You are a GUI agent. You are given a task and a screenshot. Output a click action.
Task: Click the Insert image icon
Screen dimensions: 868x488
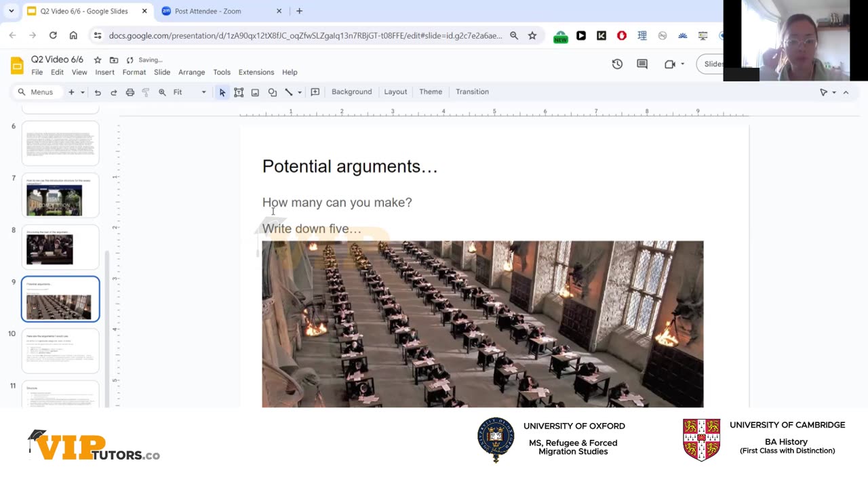pos(255,92)
